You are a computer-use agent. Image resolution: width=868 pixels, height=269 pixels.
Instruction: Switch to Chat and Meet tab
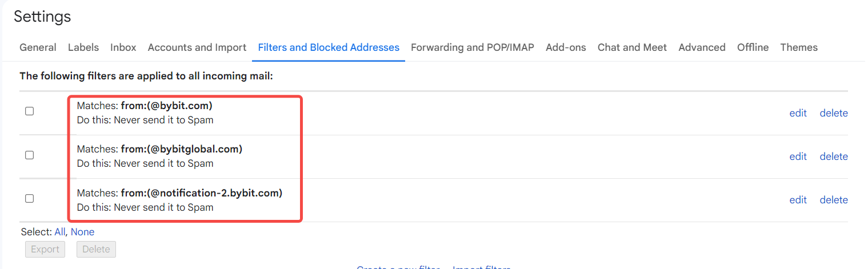click(632, 47)
